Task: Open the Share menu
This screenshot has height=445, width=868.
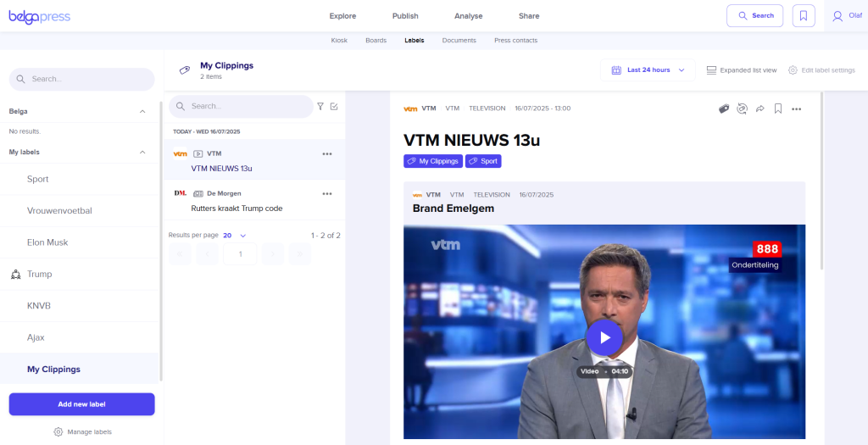Action: click(x=529, y=16)
